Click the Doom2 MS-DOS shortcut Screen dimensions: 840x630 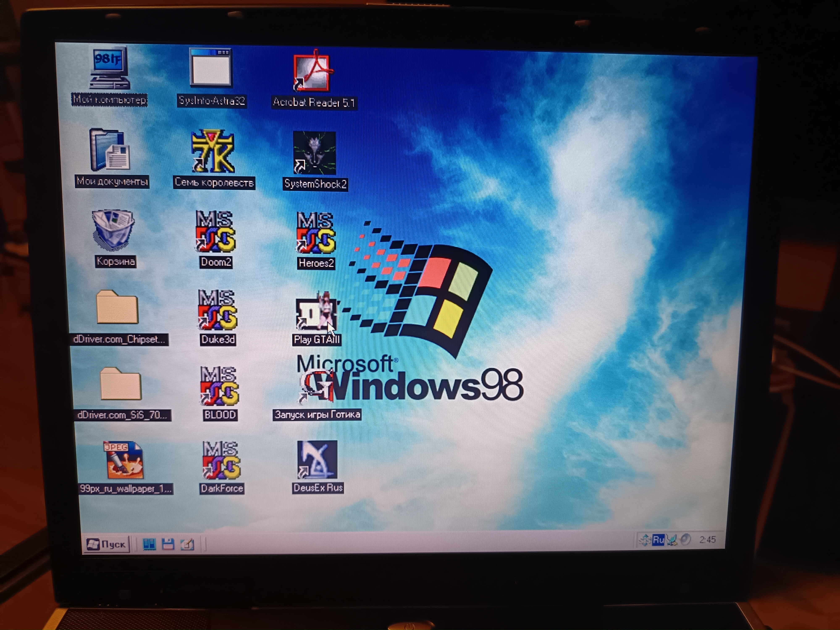point(215,232)
